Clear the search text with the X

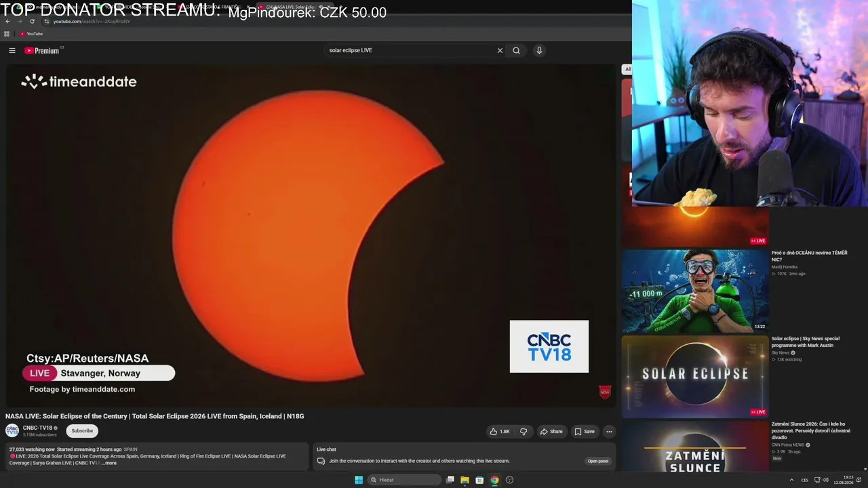[500, 50]
